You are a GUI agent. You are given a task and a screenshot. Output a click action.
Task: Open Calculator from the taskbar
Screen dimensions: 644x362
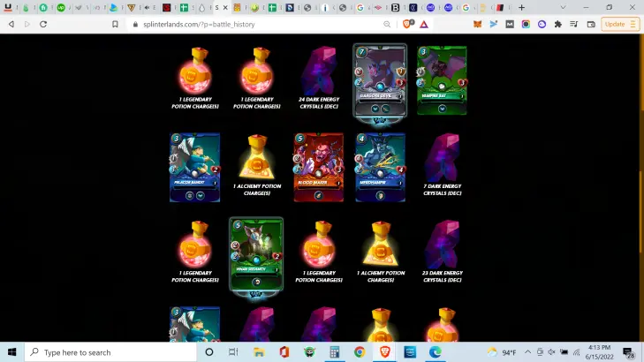click(x=334, y=352)
